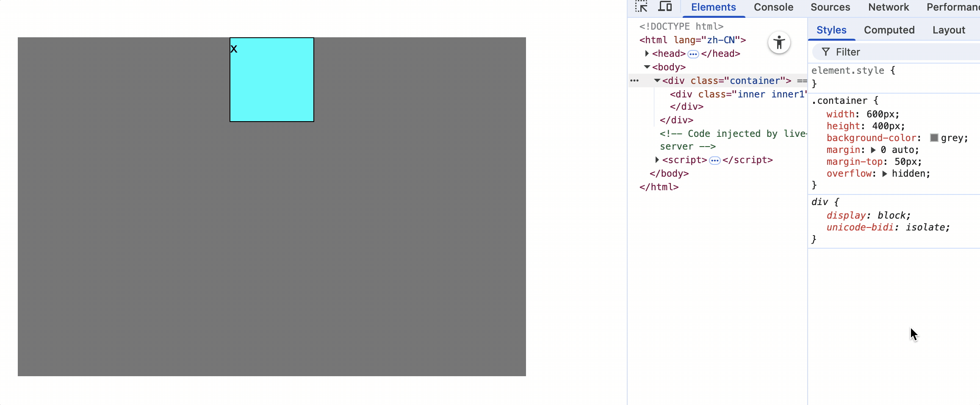Expand the margin shorthand property
This screenshot has height=405, width=980.
click(x=873, y=150)
